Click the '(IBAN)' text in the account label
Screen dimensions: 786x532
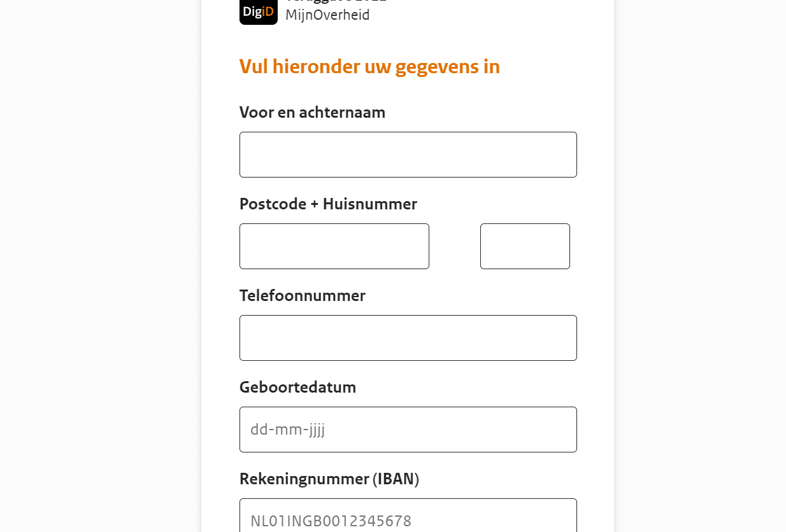coord(396,479)
